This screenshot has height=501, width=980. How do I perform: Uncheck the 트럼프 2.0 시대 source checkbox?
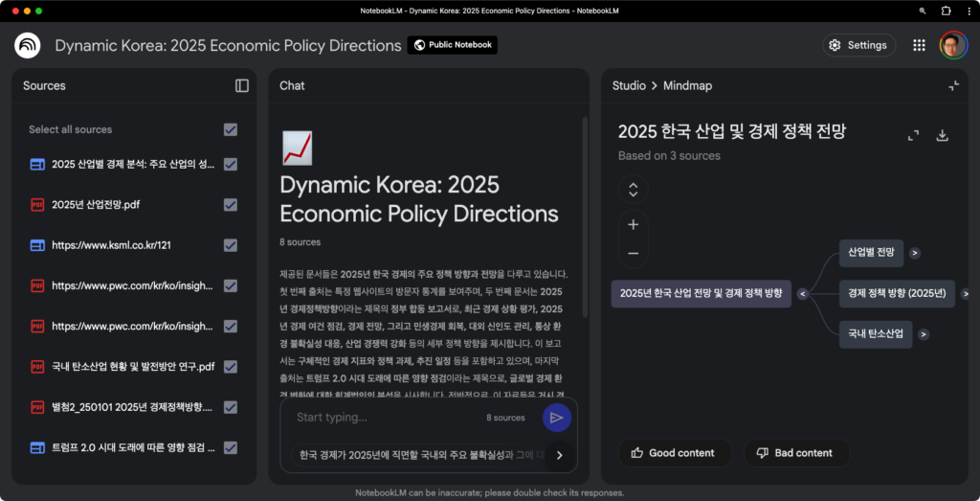coord(231,448)
